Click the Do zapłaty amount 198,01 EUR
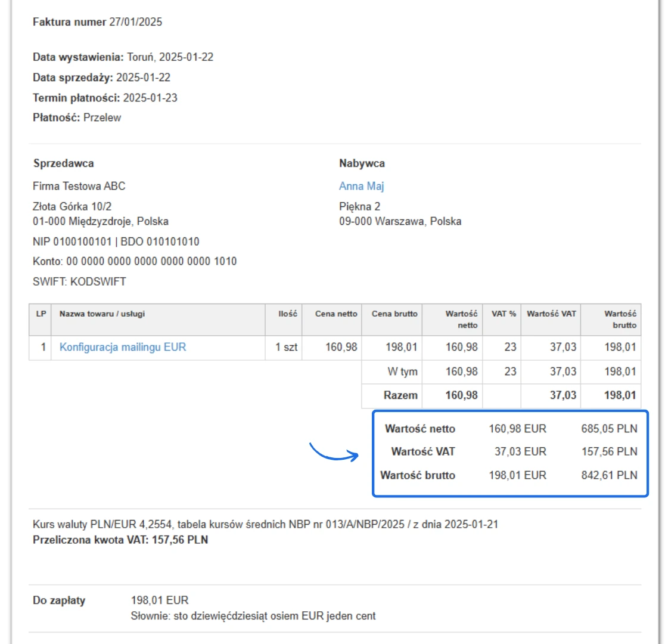665x644 pixels. [160, 600]
